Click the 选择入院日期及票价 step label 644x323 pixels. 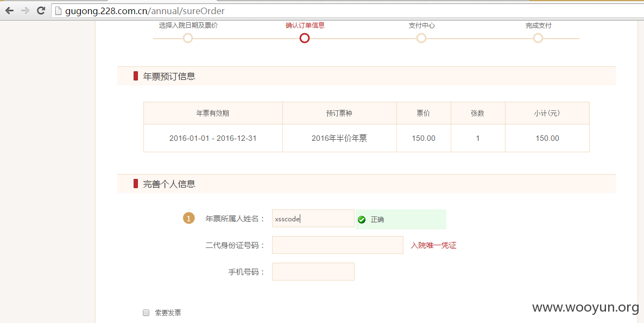(188, 26)
